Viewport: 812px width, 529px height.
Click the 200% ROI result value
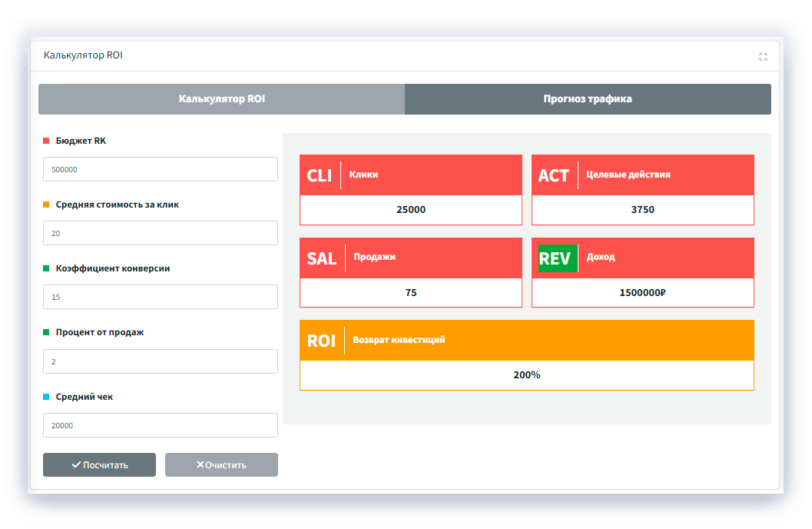(x=526, y=375)
